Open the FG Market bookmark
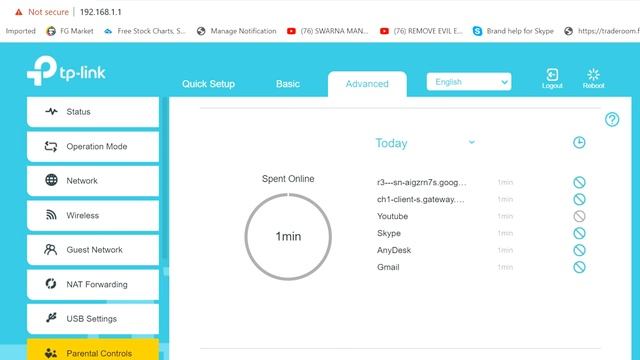Image resolution: width=640 pixels, height=360 pixels. click(70, 31)
